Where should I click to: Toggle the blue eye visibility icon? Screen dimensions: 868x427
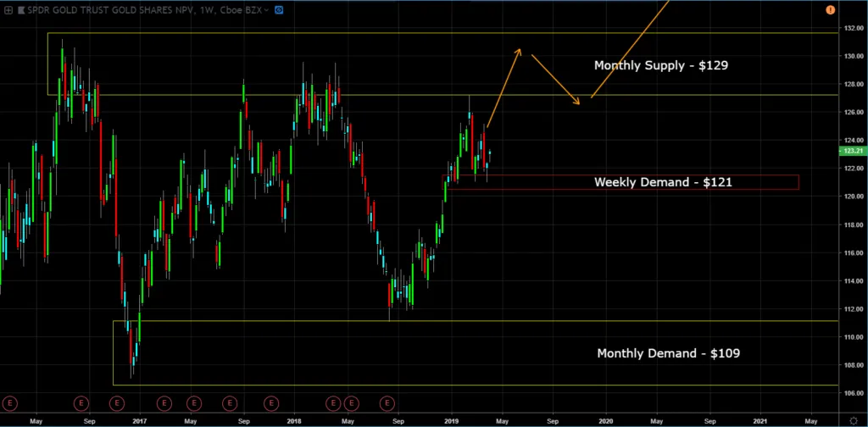tap(279, 10)
